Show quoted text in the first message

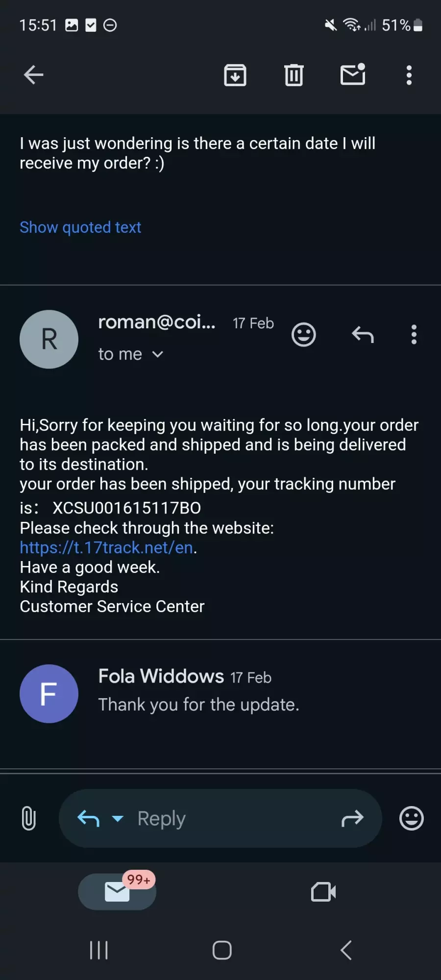point(80,227)
